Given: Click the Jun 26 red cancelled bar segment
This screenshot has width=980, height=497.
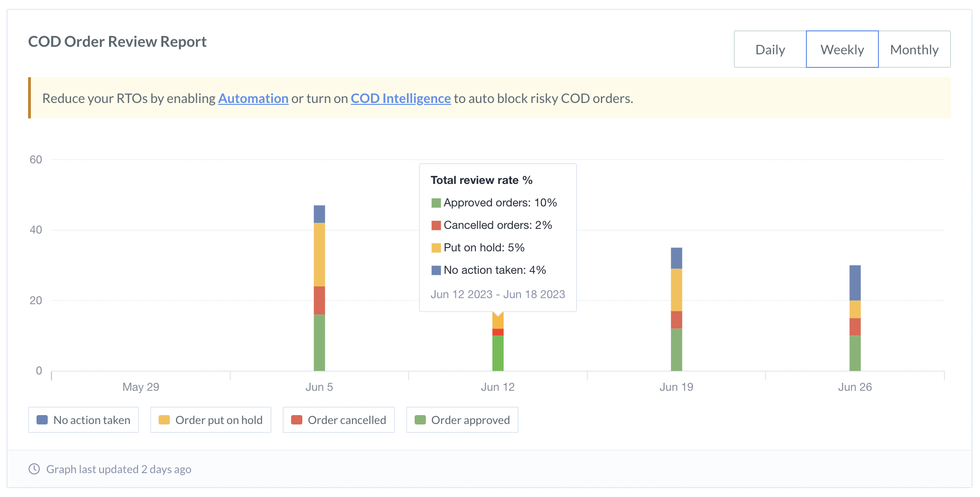Looking at the screenshot, I should point(855,327).
